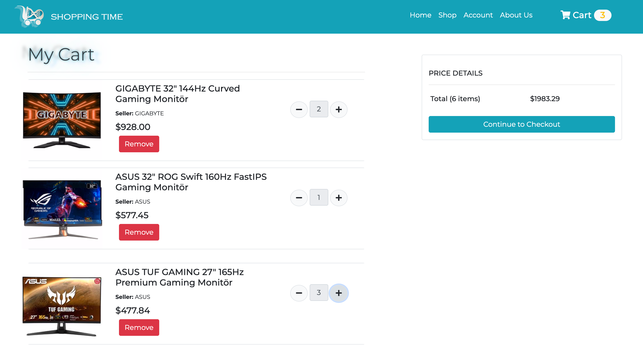Viewport: 643px width, 364px height.
Task: Click the $577.45 price
Action: click(x=132, y=215)
